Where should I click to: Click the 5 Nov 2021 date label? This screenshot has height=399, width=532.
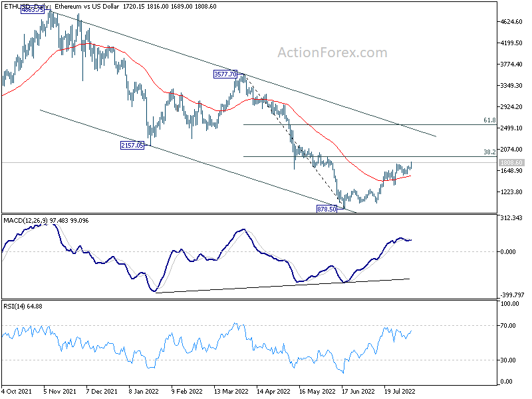(60, 392)
